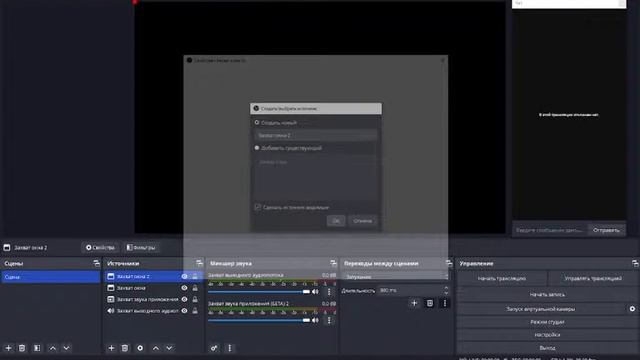640x360 pixels.
Task: Undock the Переходы между сценами panel
Action: pyautogui.click(x=449, y=263)
